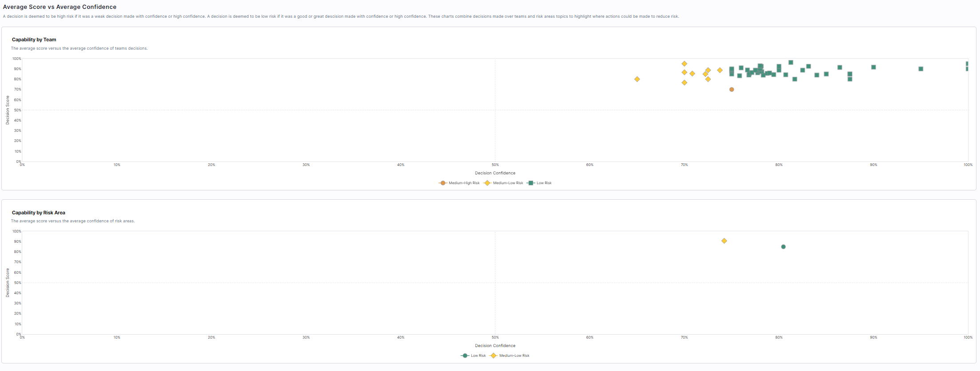Image resolution: width=980 pixels, height=371 pixels.
Task: Toggle Medium-High Risk series in Team legend
Action: pos(464,183)
